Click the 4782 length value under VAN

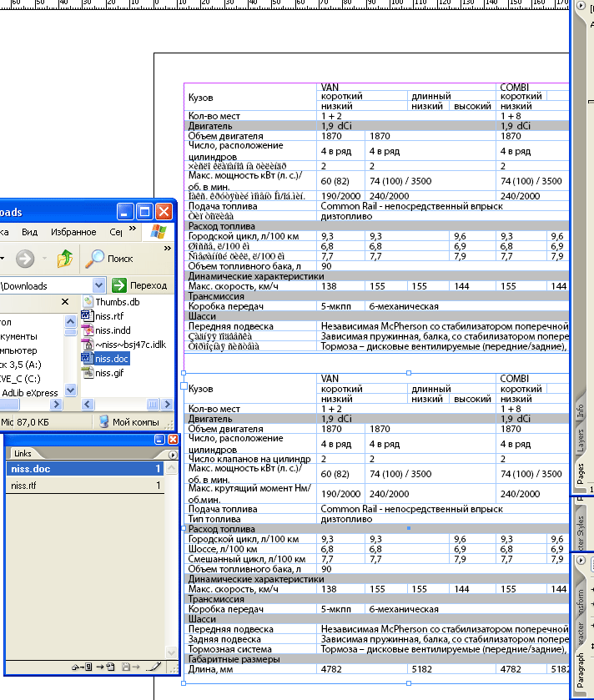[331, 669]
